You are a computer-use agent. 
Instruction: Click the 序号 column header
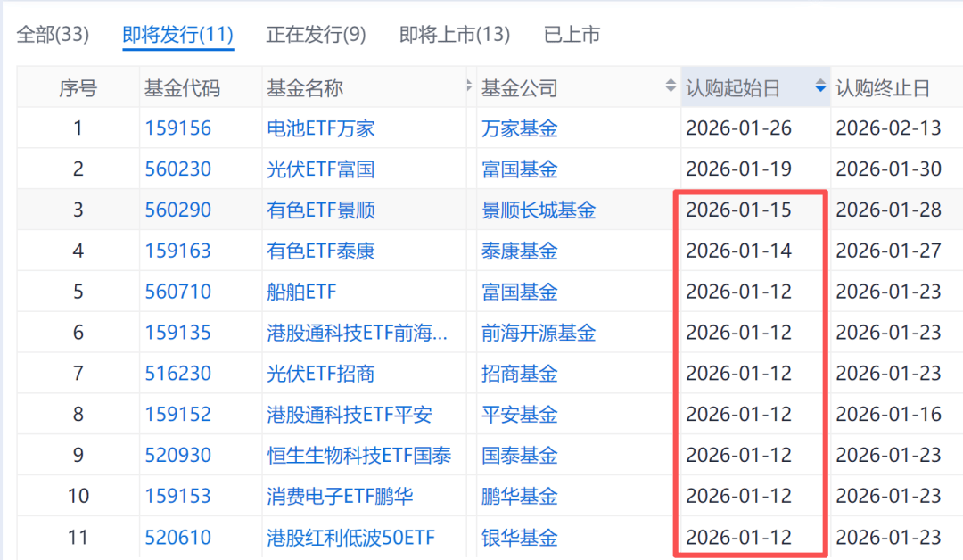[x=78, y=88]
